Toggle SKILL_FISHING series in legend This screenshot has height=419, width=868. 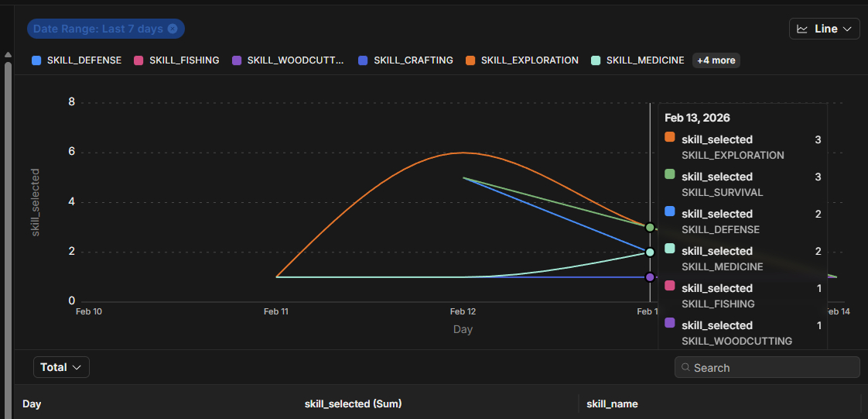184,60
